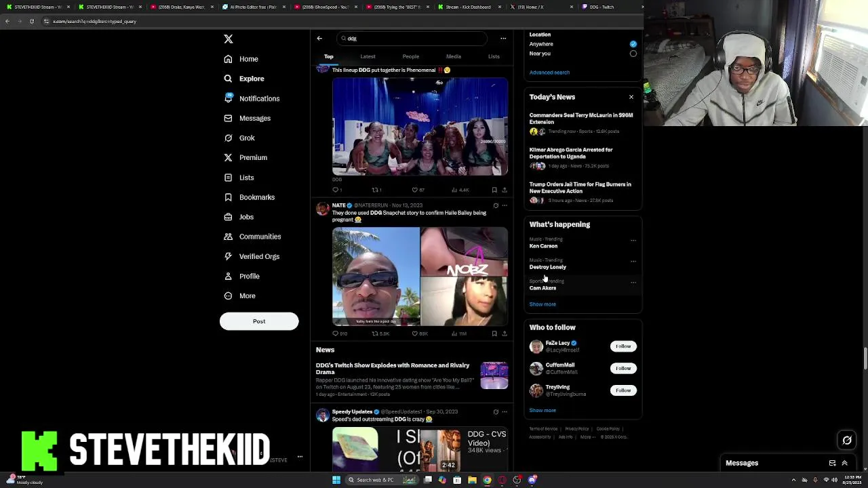868x488 pixels.
Task: Compose new message in Messages drawer
Action: click(x=832, y=463)
